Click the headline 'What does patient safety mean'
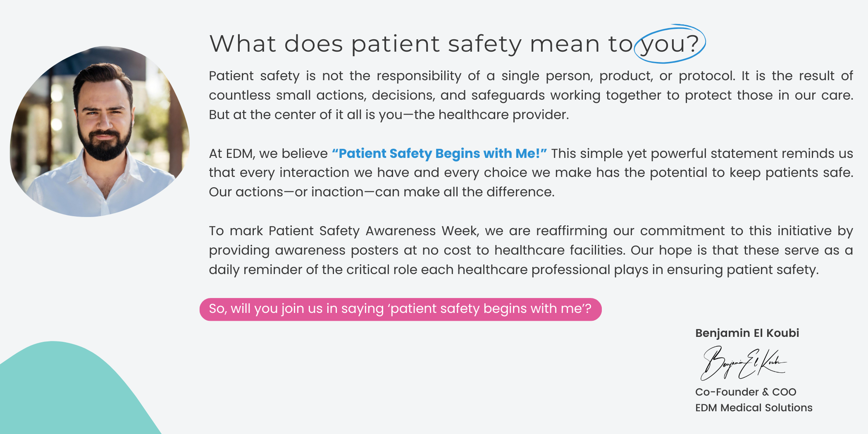Viewport: 868px width, 434px height. [x=404, y=44]
